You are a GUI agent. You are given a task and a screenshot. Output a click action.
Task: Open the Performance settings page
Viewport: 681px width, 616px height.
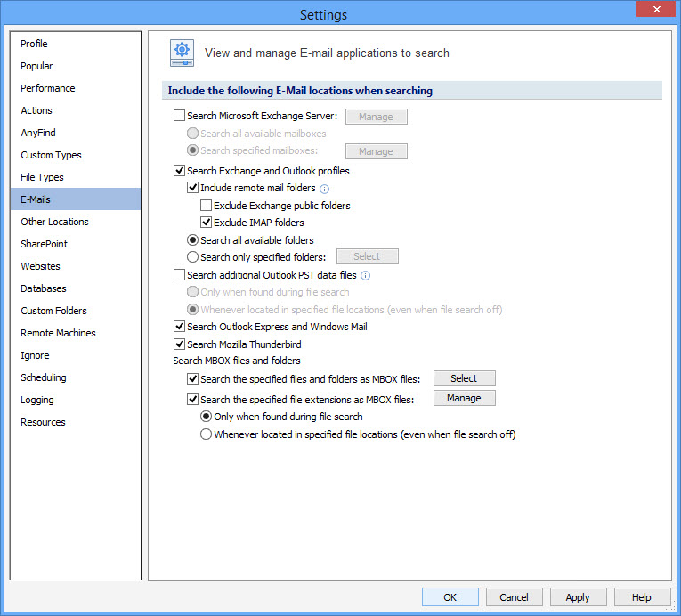tap(48, 88)
